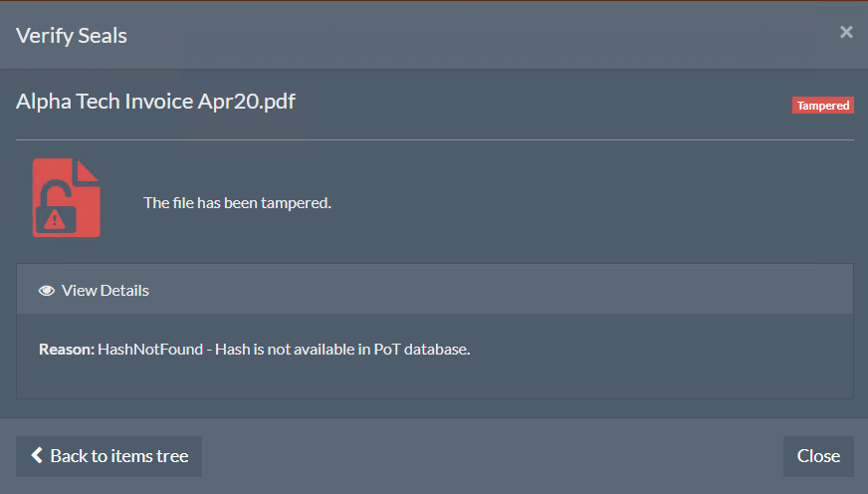The image size is (868, 494).
Task: Go back using Back to items tree
Action: coord(109,456)
